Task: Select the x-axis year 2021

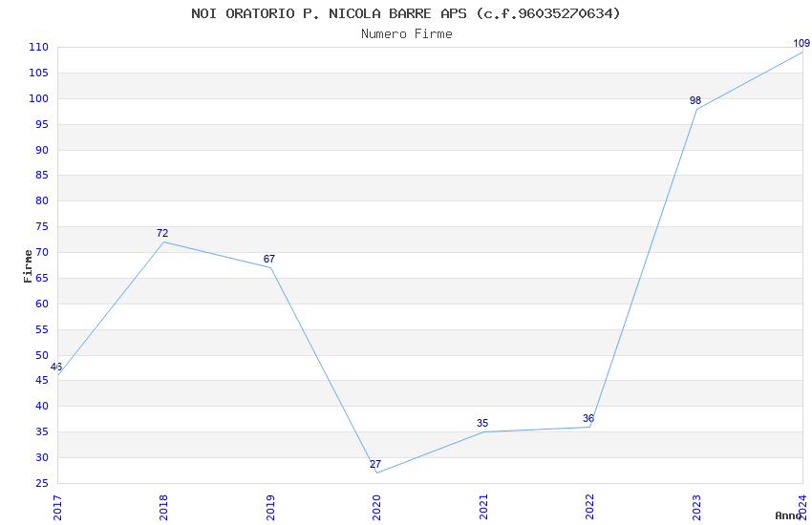Action: [x=483, y=508]
